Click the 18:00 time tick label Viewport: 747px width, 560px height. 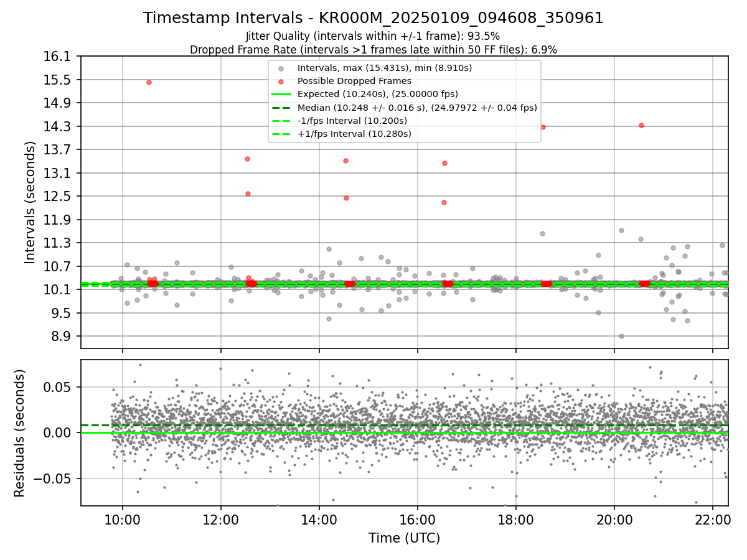pyautogui.click(x=516, y=520)
